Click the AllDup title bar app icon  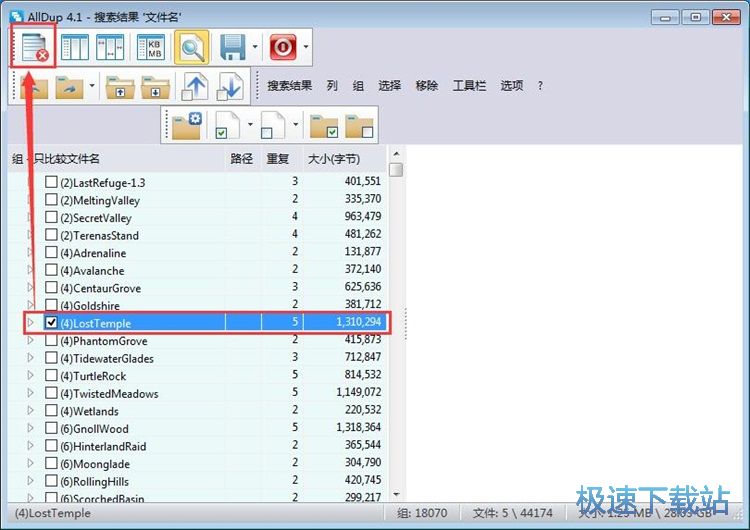point(17,16)
